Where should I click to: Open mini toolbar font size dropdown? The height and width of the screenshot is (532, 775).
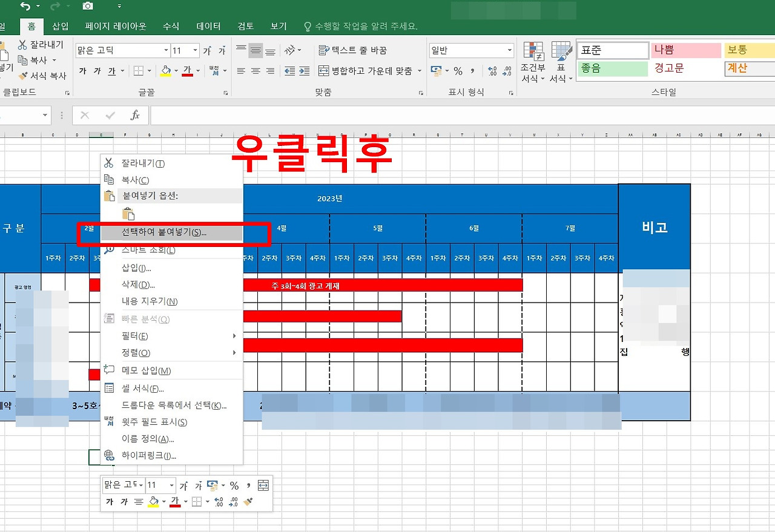pos(171,485)
